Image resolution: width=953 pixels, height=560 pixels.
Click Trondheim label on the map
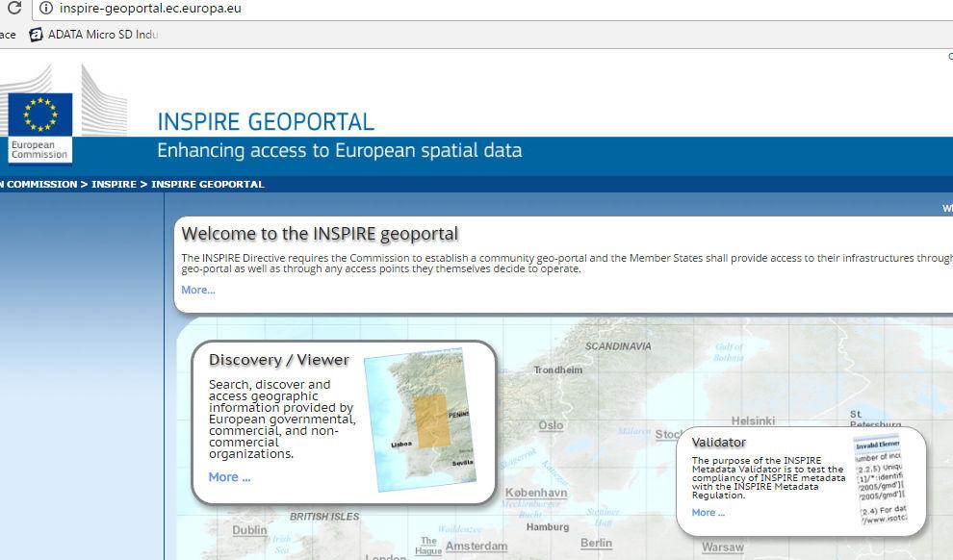pos(558,369)
